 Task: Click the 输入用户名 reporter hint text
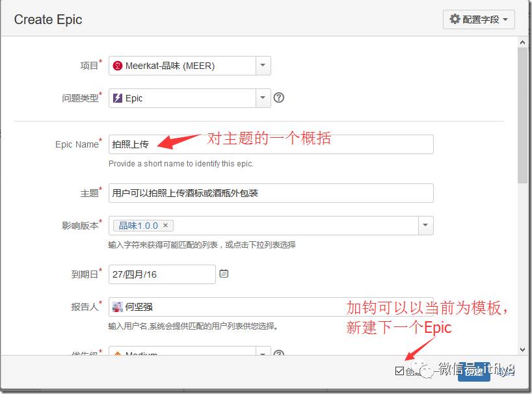(x=193, y=326)
